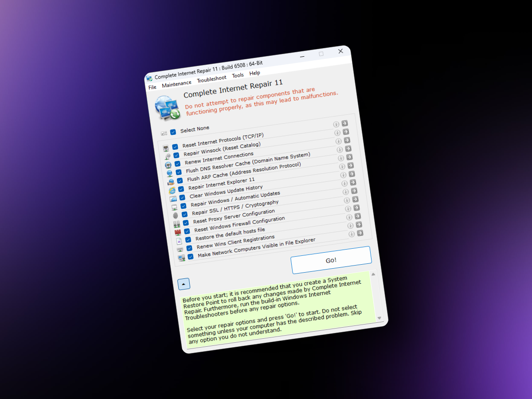Click the Internet Explorer logo icon
This screenshot has height=399, width=532.
click(172, 190)
